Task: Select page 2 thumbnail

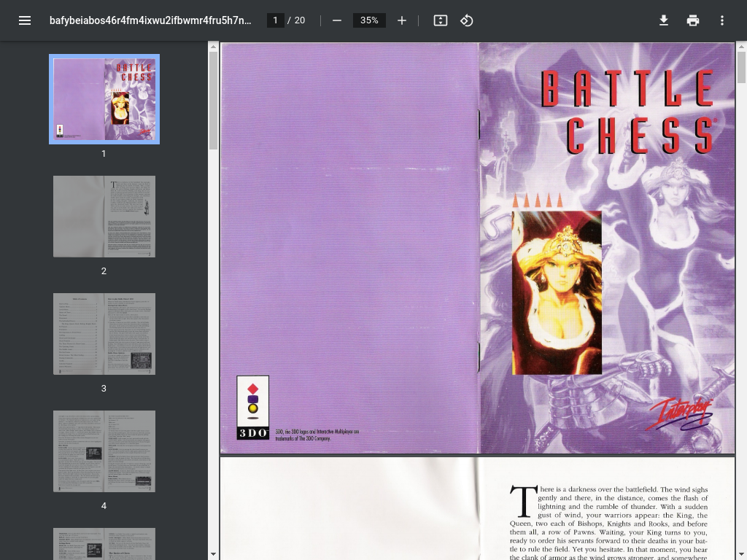Action: coord(104,217)
